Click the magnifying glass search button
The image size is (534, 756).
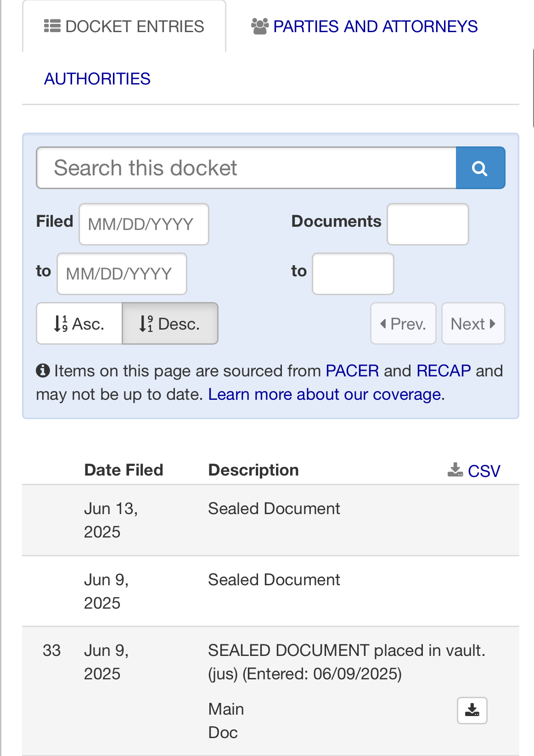(480, 168)
